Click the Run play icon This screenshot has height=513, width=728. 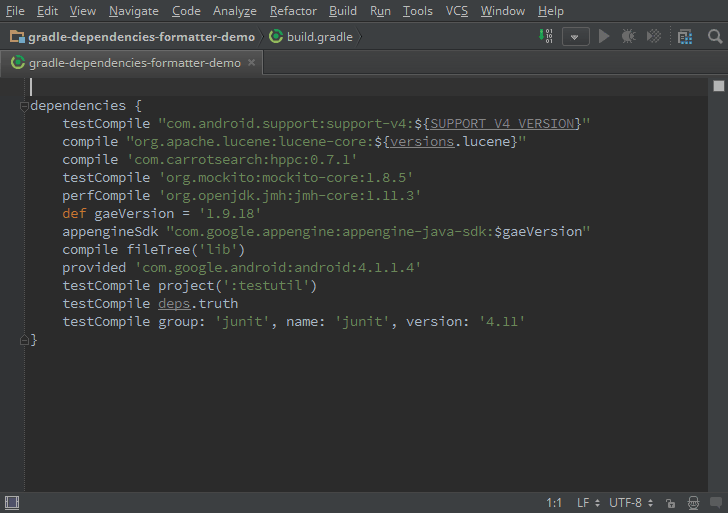pos(604,36)
